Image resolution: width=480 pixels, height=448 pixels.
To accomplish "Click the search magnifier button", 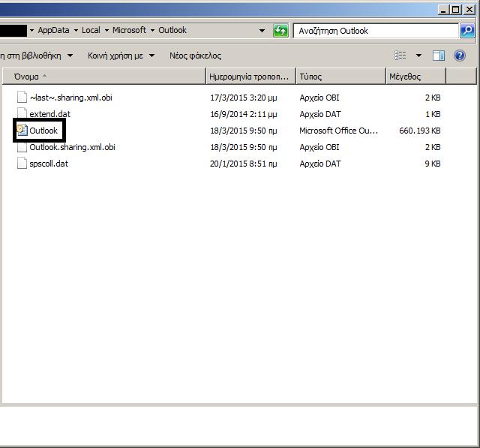I will pyautogui.click(x=467, y=31).
